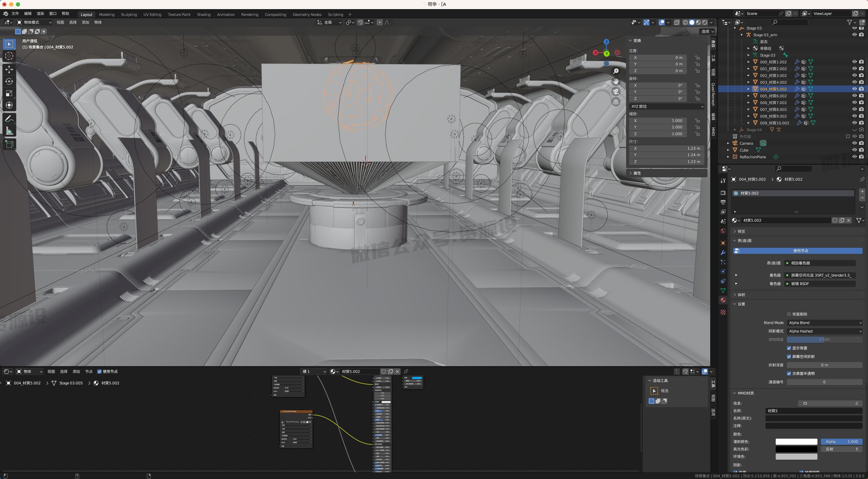Select the Transform tool in the left toolbar

coord(9,105)
